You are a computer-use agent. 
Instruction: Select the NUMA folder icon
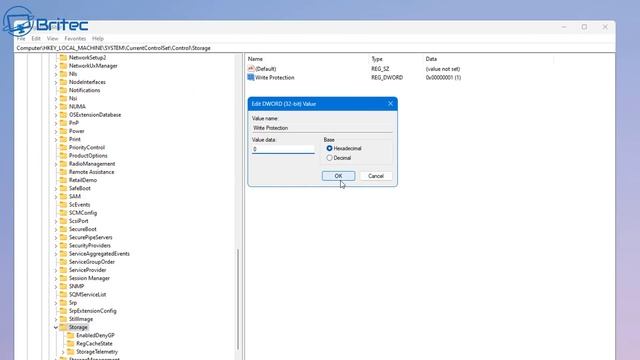[63, 107]
